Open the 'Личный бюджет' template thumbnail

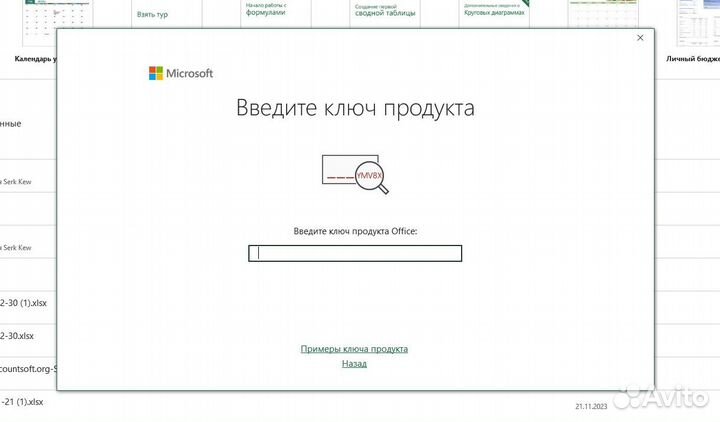tap(698, 23)
